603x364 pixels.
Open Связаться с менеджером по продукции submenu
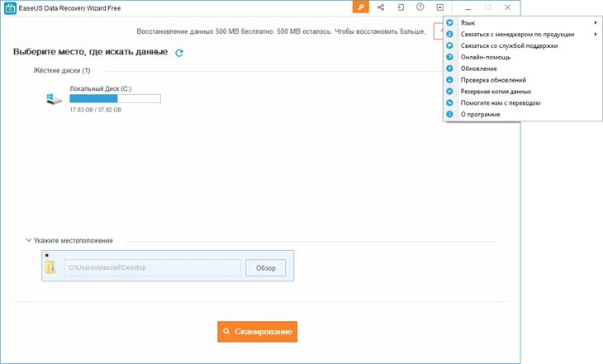(x=523, y=34)
